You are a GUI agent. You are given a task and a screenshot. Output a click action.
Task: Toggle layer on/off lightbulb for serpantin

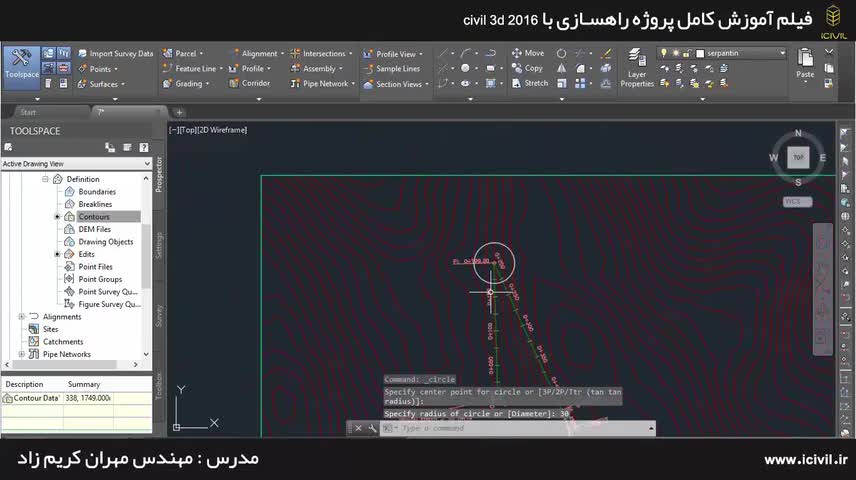click(x=664, y=53)
